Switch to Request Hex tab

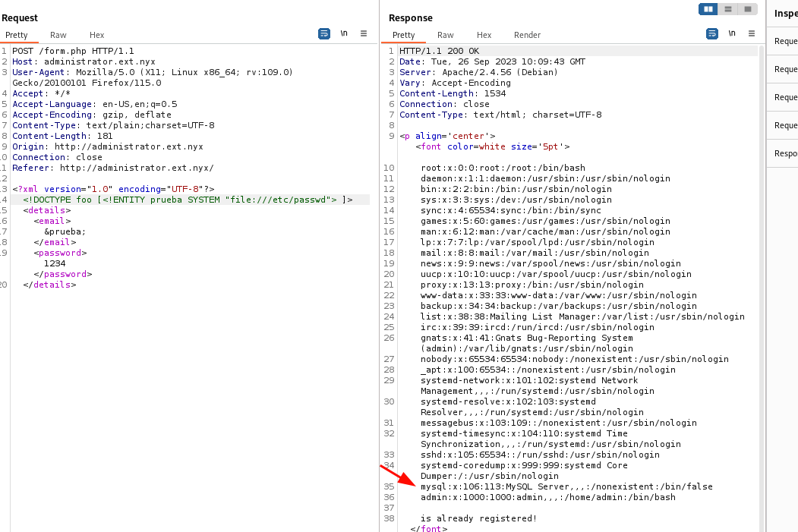click(96, 35)
